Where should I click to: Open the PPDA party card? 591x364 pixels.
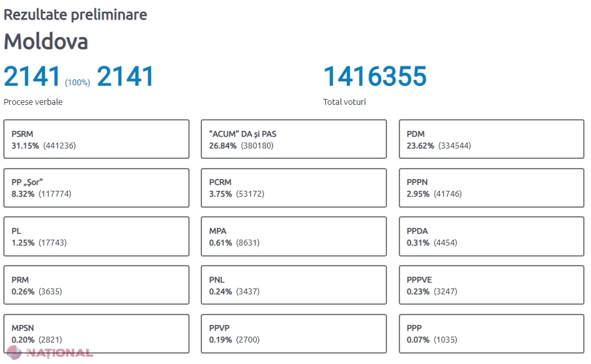pyautogui.click(x=491, y=236)
